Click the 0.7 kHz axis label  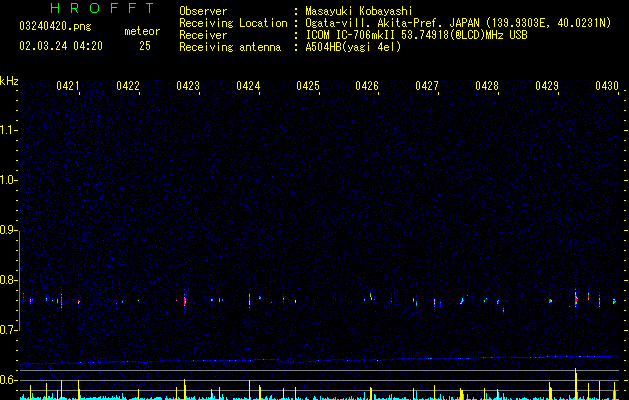point(8,330)
